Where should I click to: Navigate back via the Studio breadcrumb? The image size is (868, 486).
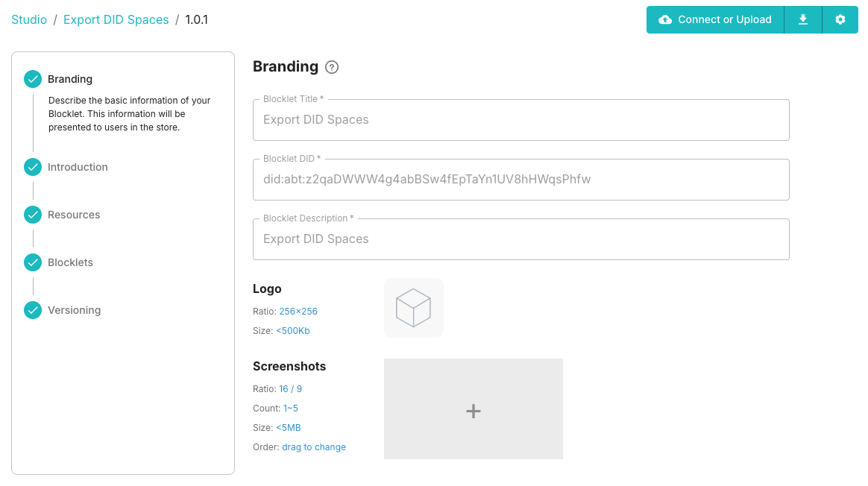[x=29, y=19]
